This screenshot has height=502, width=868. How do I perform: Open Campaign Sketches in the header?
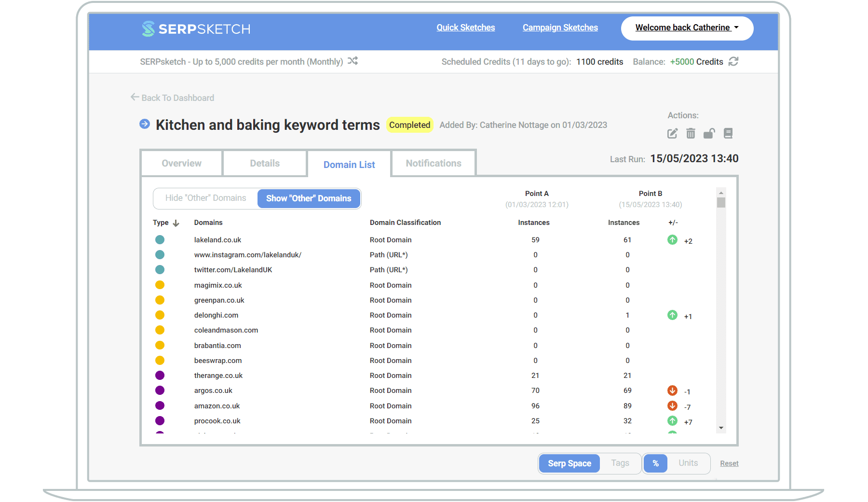click(x=560, y=28)
